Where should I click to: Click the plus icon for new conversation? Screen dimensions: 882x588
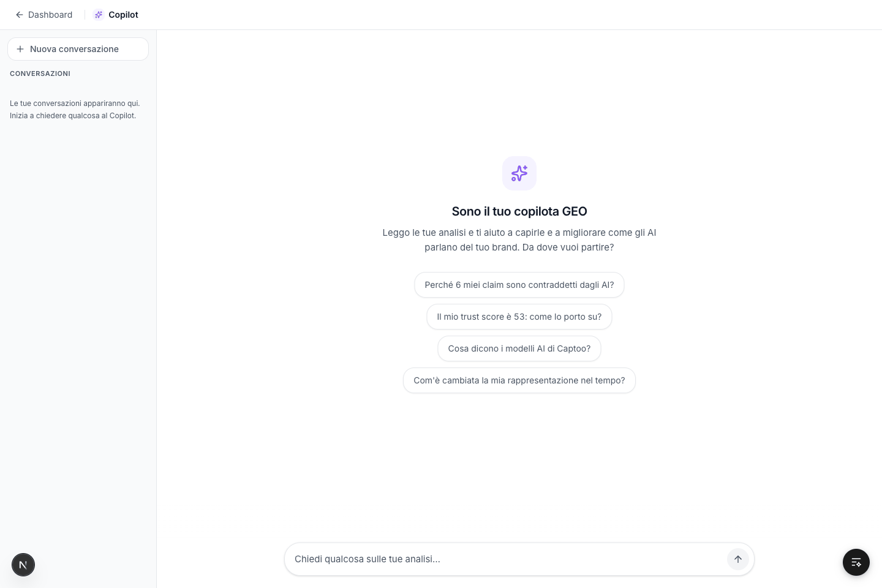[20, 49]
